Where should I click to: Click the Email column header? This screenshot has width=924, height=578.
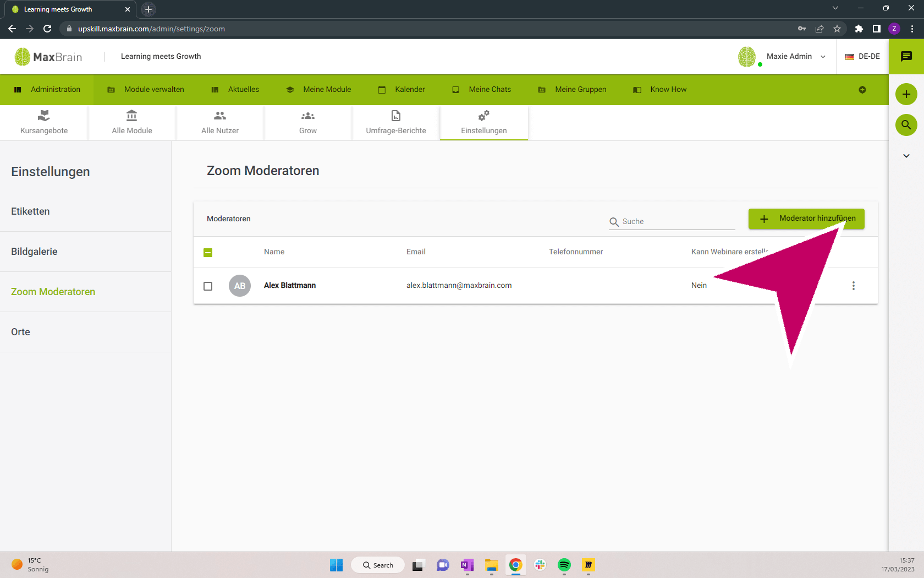416,252
